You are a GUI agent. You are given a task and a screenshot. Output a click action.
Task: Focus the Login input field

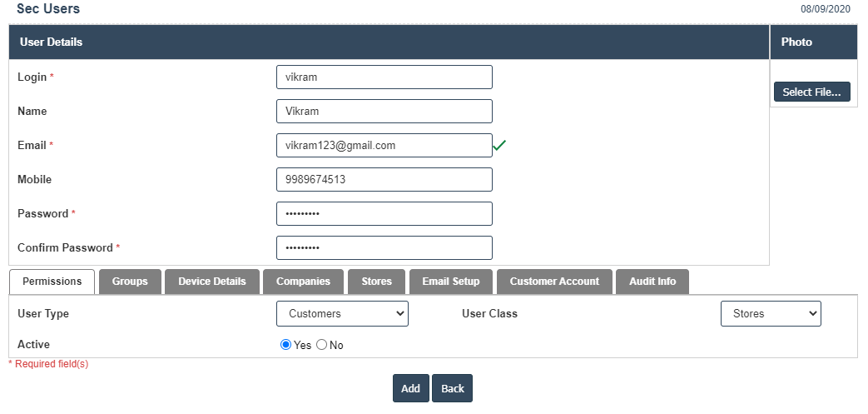384,77
